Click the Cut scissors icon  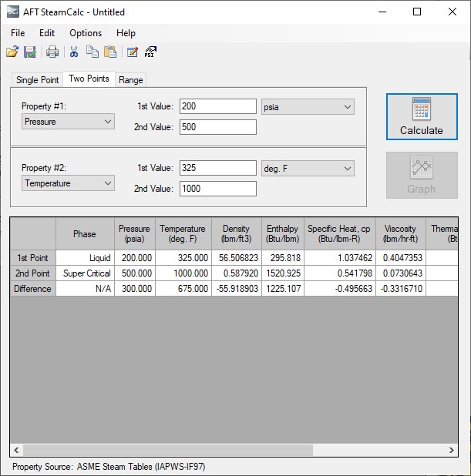tap(74, 52)
